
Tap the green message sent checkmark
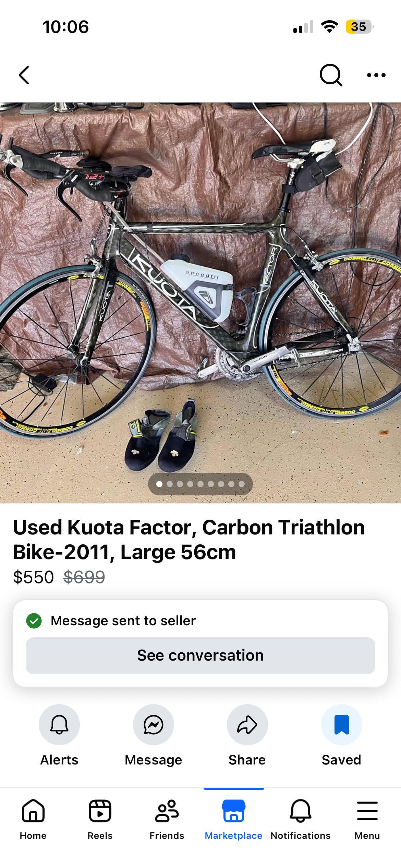coord(34,621)
